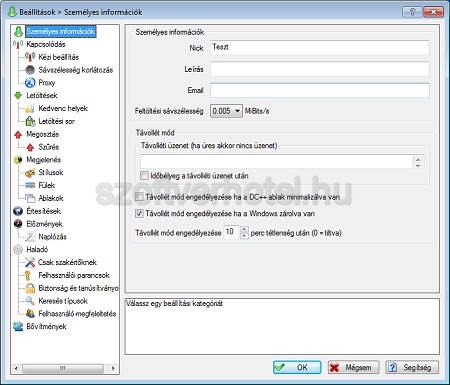Click tree scrollbar right arrow
The width and height of the screenshot is (450, 385).
click(113, 368)
